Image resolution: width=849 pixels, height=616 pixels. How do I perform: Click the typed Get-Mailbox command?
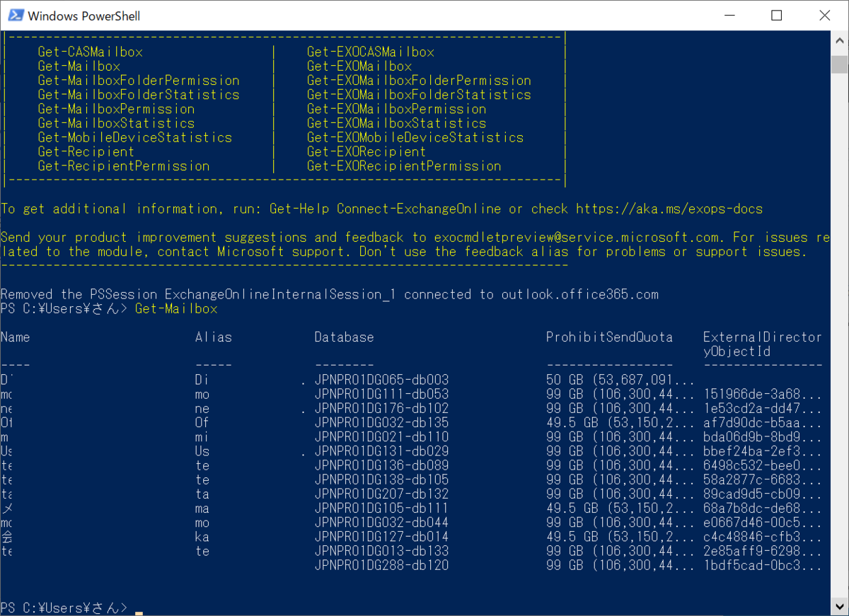pyautogui.click(x=176, y=309)
